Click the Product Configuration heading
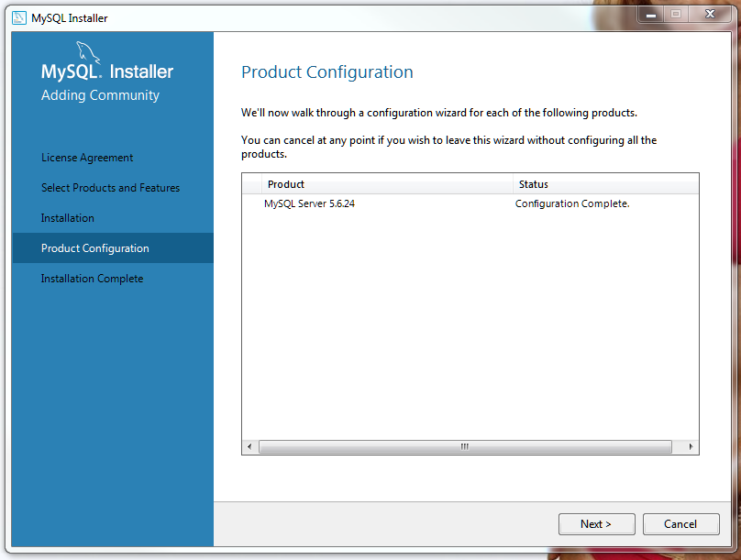Screen dimensions: 741x560 327,72
